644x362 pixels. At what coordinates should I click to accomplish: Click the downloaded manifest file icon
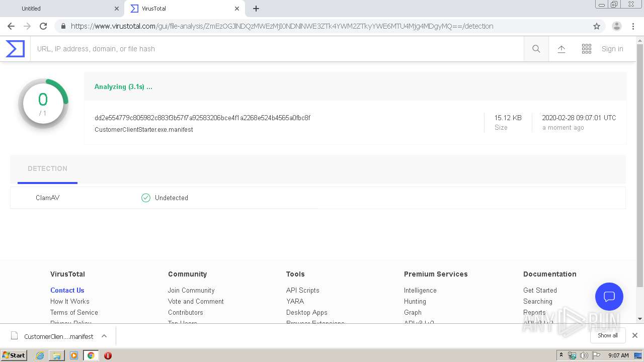(x=15, y=336)
